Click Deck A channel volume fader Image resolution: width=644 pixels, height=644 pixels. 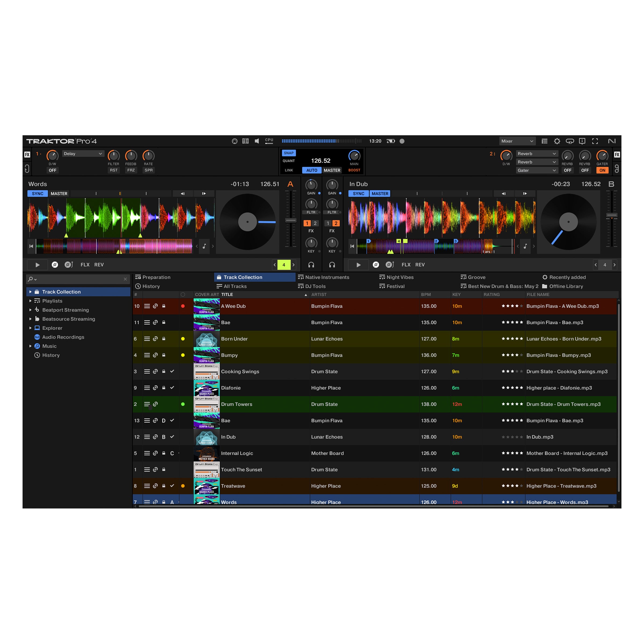291,220
